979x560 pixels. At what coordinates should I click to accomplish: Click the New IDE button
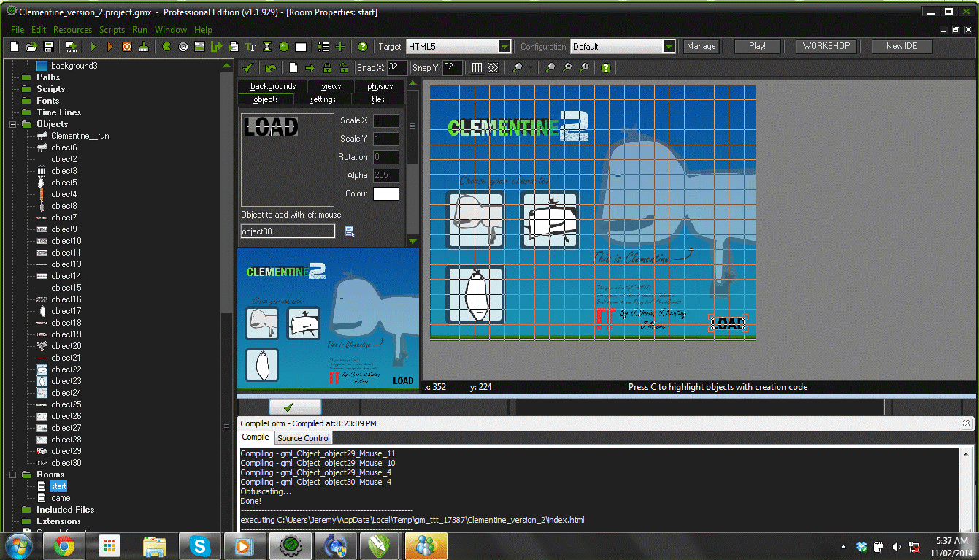pos(902,46)
